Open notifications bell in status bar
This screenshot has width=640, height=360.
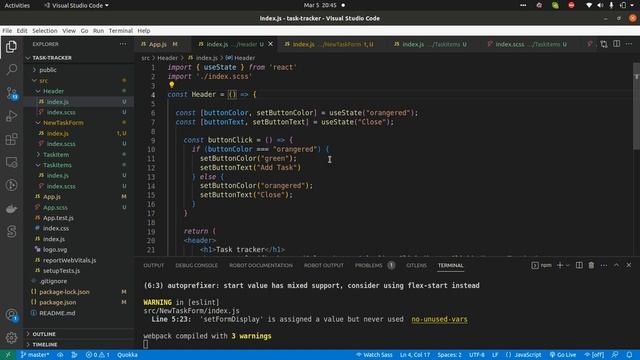629,355
